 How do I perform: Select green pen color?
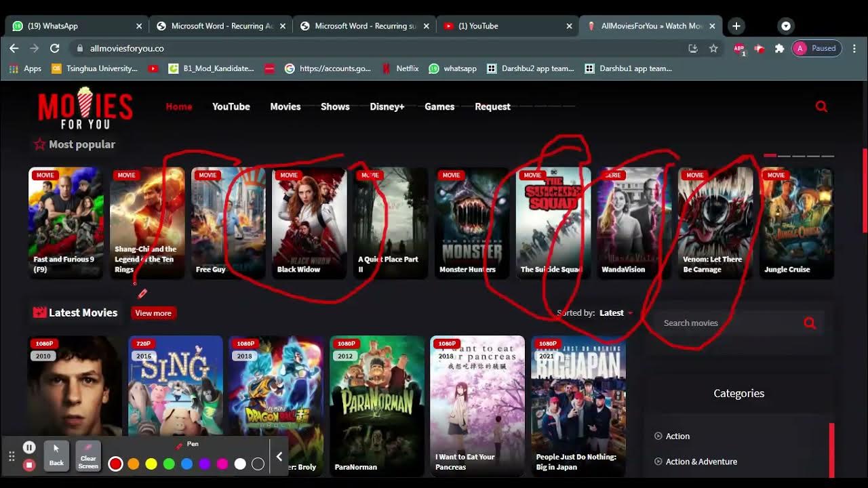169,464
